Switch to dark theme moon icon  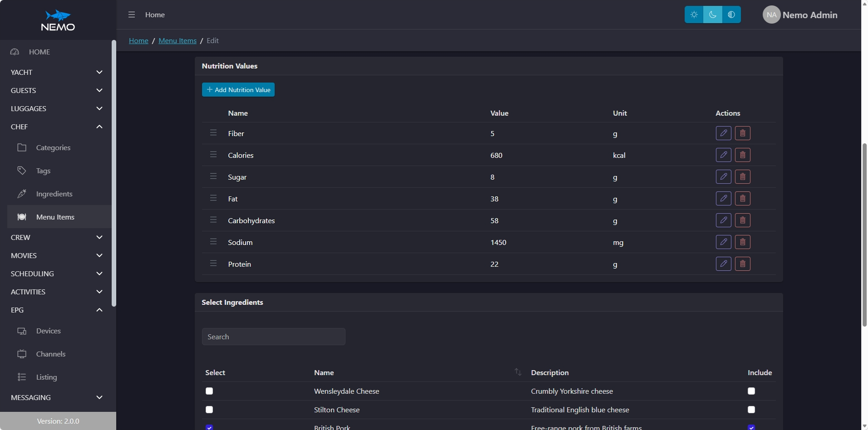[x=713, y=15]
